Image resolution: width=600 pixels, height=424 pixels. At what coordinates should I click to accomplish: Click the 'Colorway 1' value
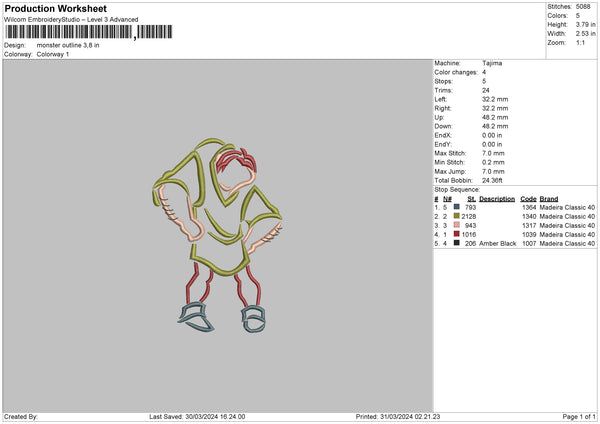point(53,54)
